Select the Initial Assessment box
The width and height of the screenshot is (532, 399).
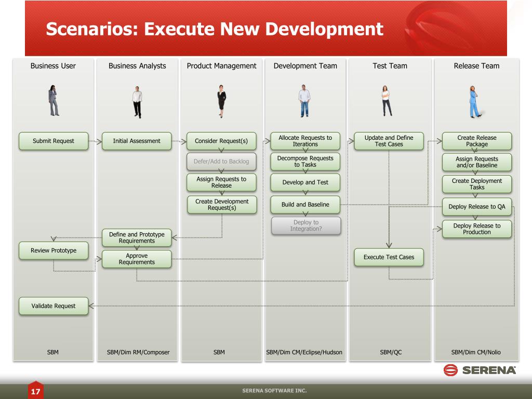click(137, 141)
